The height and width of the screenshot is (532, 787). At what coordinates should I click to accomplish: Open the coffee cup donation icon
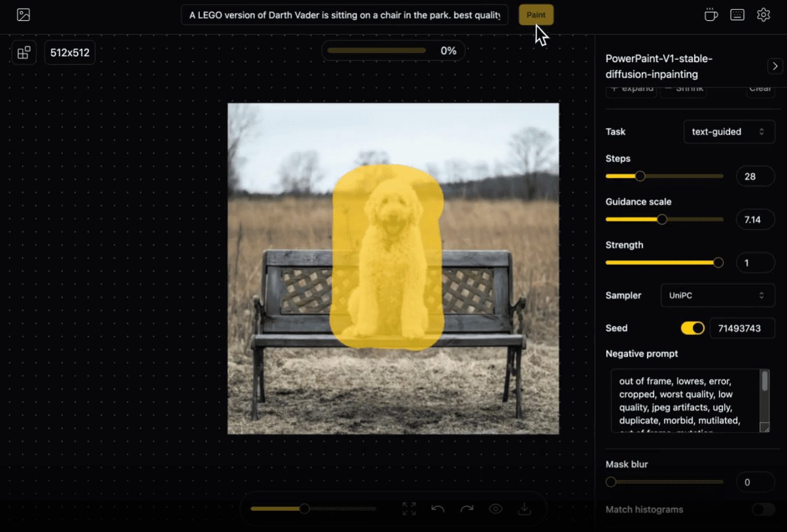[x=710, y=15]
